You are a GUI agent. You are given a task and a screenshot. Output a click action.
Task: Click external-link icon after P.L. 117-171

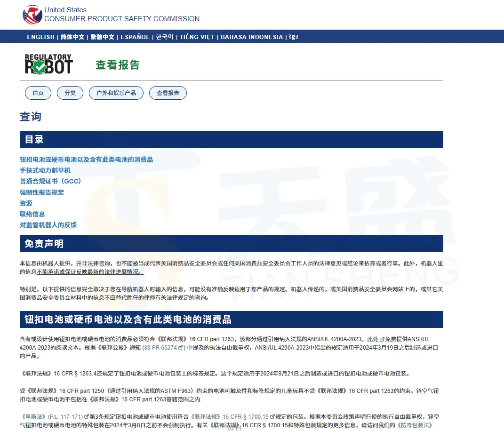(87, 416)
